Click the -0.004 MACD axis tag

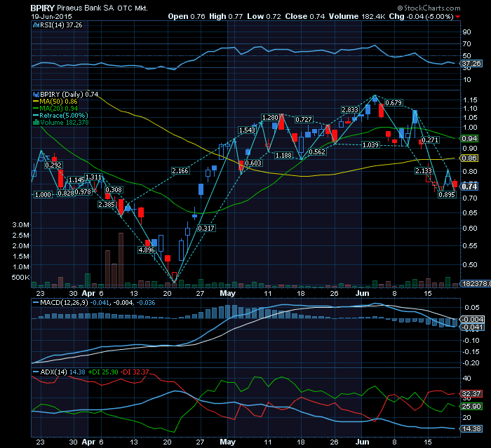click(x=473, y=319)
